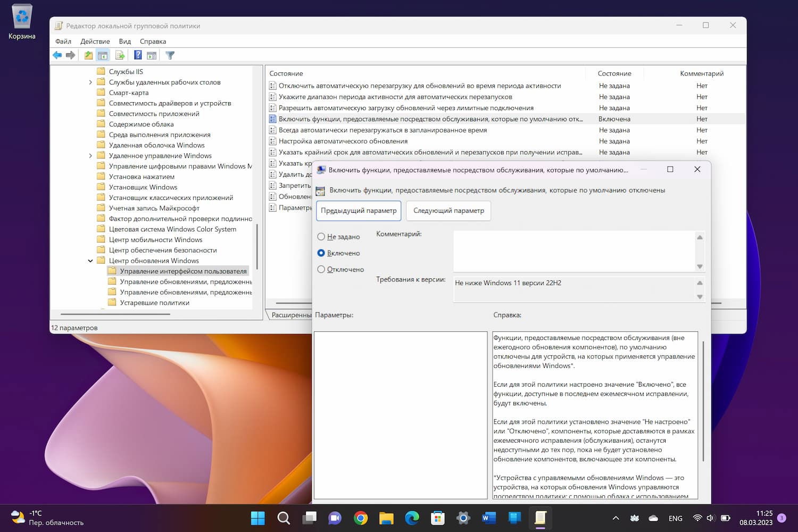Open taskbar Search
The width and height of the screenshot is (798, 532).
click(x=284, y=518)
